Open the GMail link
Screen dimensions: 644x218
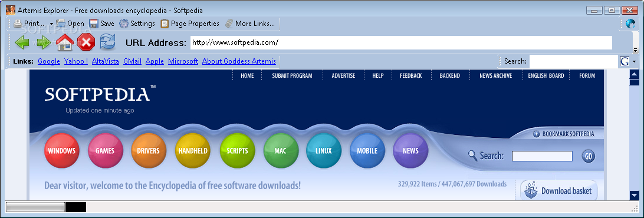click(x=132, y=61)
